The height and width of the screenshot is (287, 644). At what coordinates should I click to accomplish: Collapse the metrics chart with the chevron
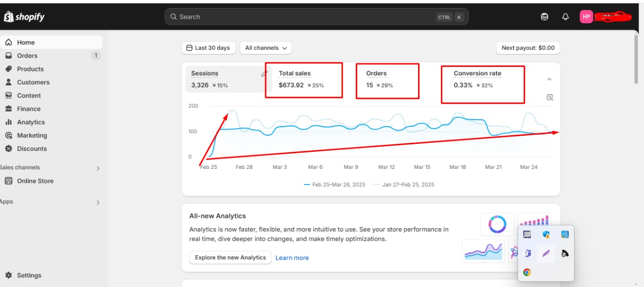tap(549, 79)
